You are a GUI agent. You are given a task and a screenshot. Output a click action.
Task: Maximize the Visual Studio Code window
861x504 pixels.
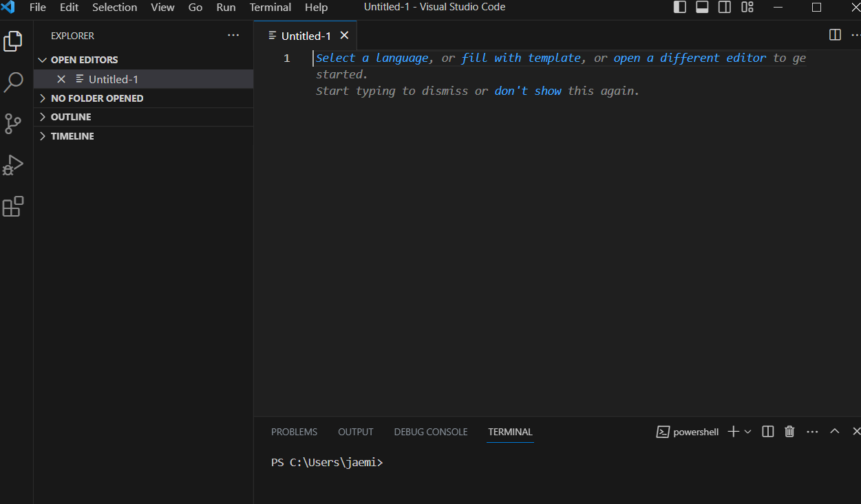[816, 8]
